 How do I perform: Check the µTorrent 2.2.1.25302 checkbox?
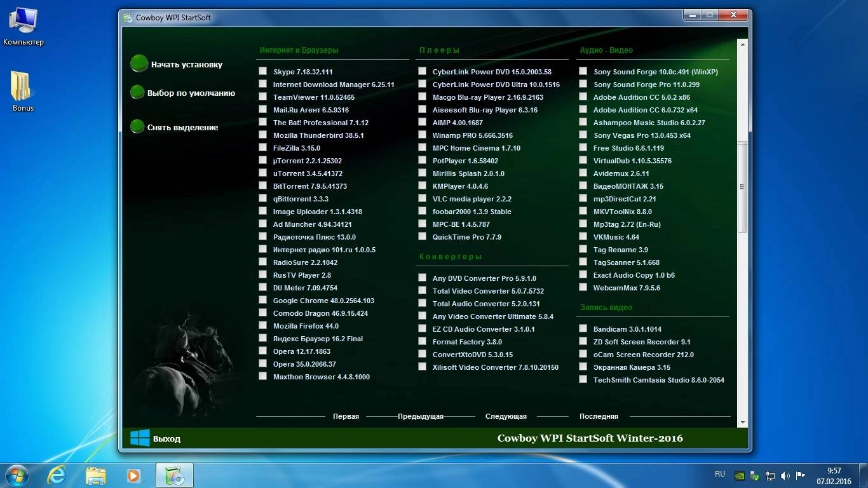tap(262, 160)
